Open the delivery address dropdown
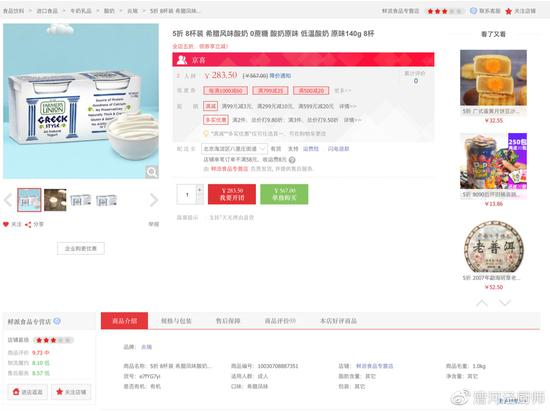Image resolution: width=550 pixels, height=411 pixels. coord(234,149)
